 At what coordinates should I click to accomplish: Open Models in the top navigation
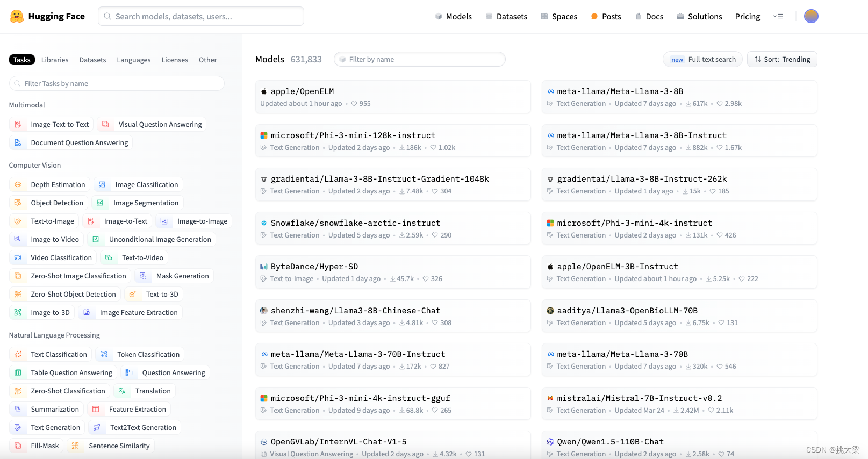click(454, 17)
